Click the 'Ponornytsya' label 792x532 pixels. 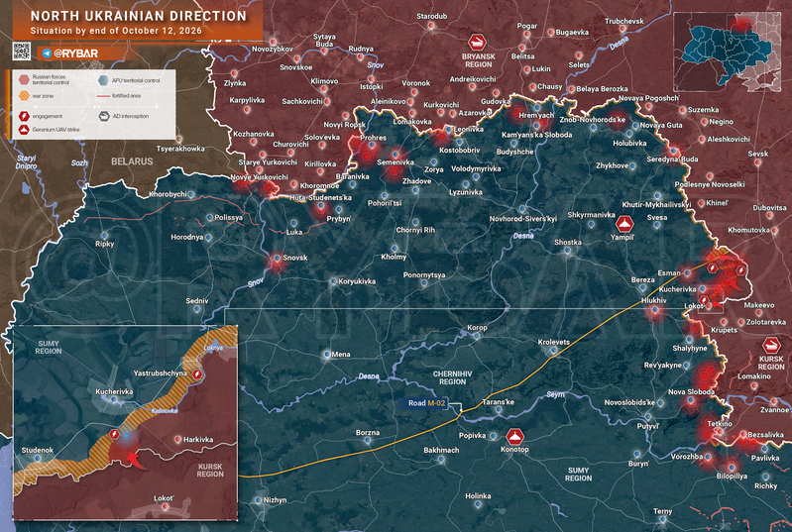pos(424,275)
